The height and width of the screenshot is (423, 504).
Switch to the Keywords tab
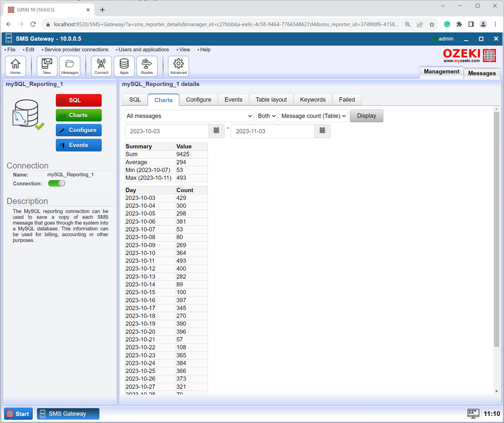tap(313, 100)
